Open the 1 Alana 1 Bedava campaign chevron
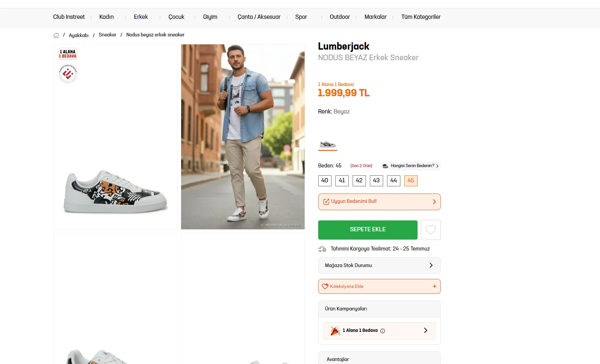Viewport: 600px width, 364px height. point(425,330)
